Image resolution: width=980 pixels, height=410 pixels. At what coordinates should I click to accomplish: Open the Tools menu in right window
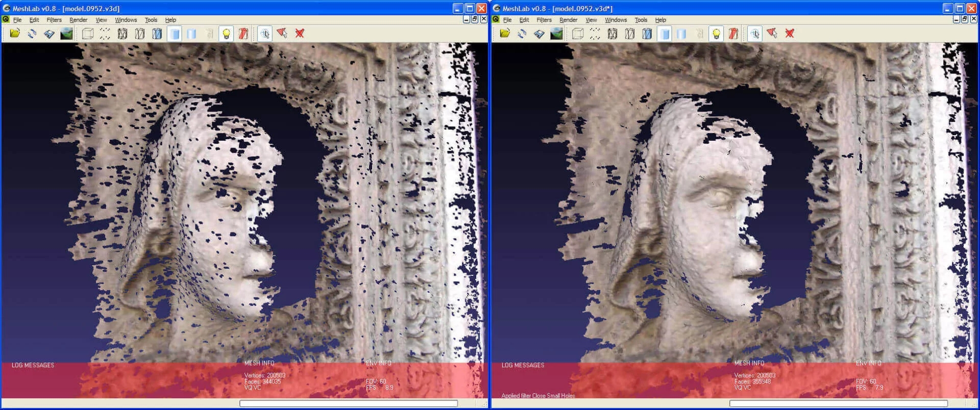coord(641,20)
